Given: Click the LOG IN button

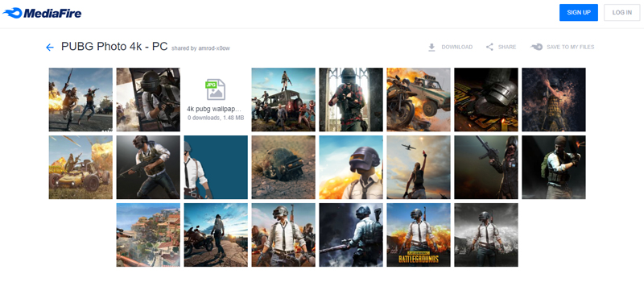Looking at the screenshot, I should click(621, 13).
